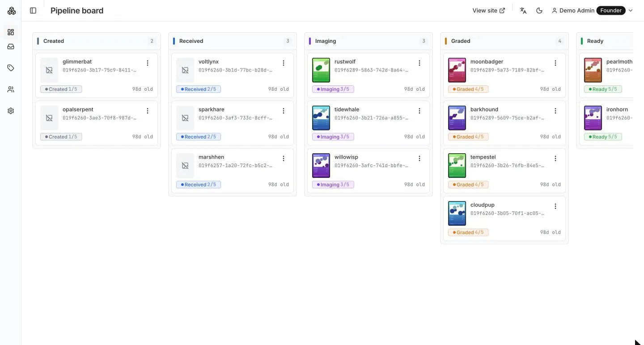Viewport: 644px width, 345px height.
Task: Open moonbadger card options menu
Action: 555,63
